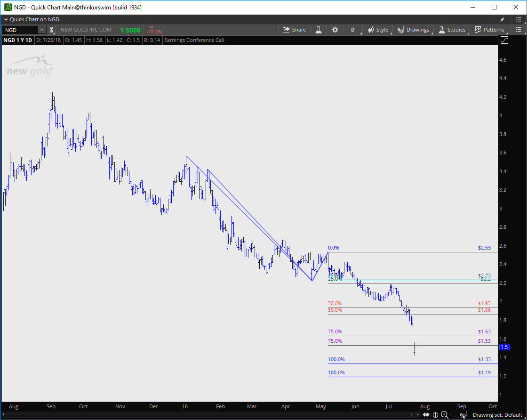Click the $2.53 Fibonacci level label
The width and height of the screenshot is (527, 420).
(x=484, y=248)
